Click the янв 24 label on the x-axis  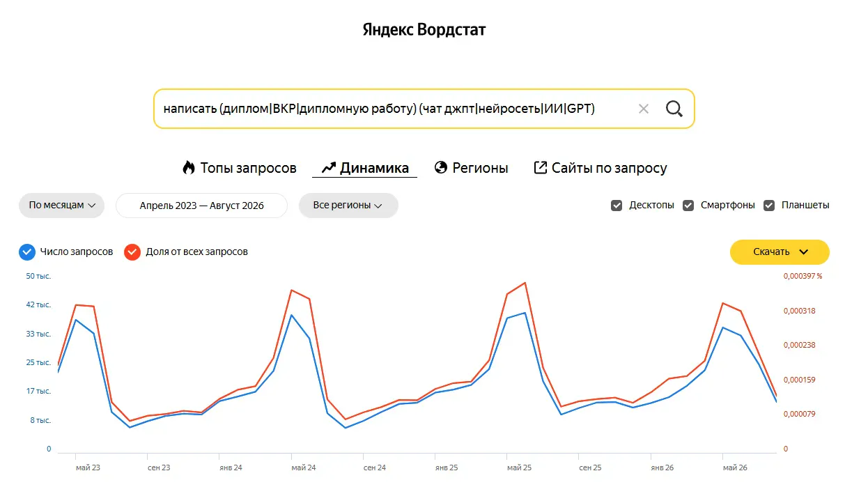click(231, 467)
